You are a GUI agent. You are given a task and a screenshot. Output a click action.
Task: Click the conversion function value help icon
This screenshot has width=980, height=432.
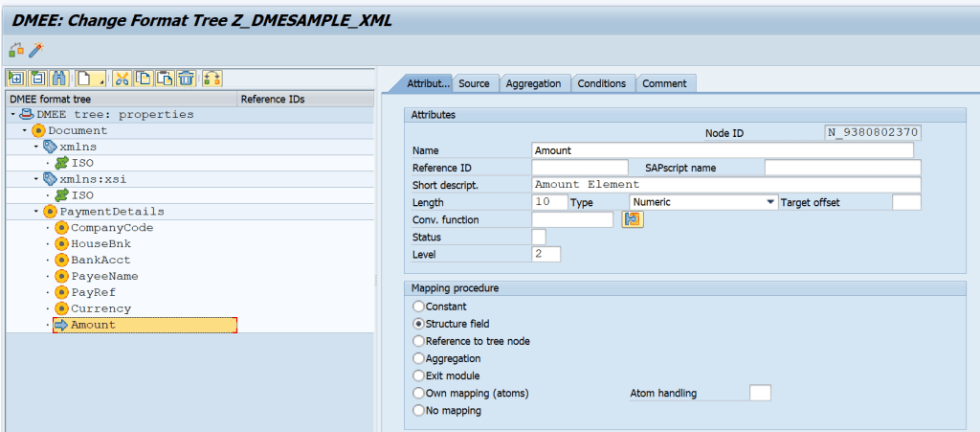point(633,219)
